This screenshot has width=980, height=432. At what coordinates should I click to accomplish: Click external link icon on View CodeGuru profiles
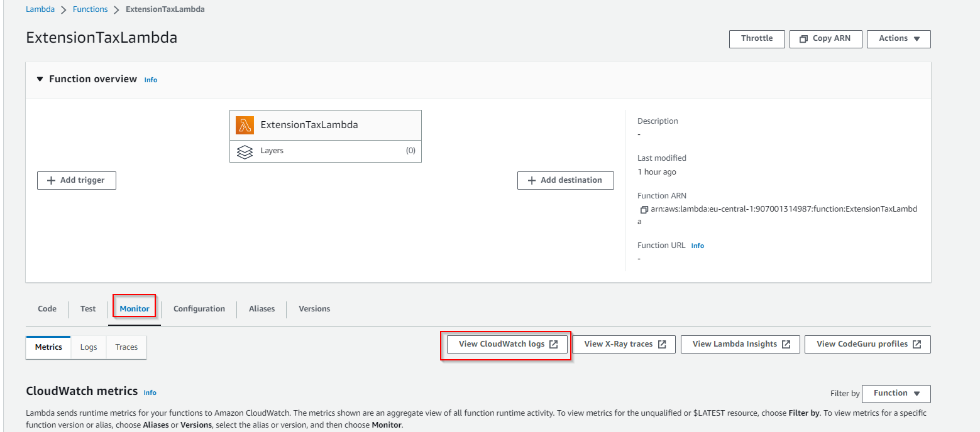click(917, 344)
